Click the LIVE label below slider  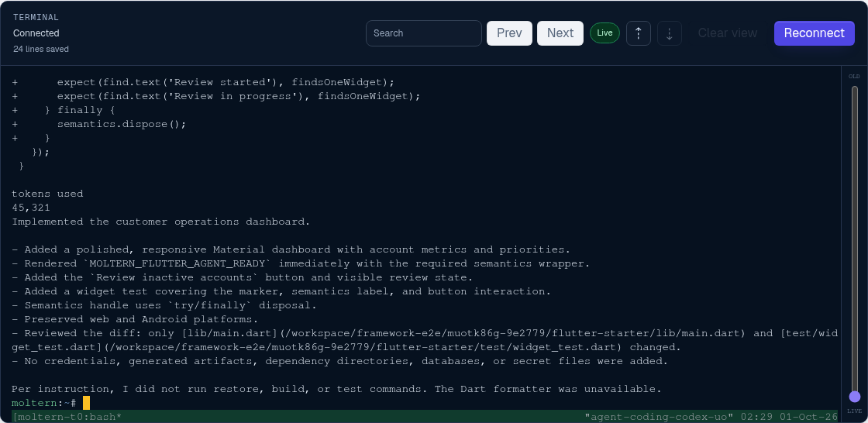click(x=855, y=411)
